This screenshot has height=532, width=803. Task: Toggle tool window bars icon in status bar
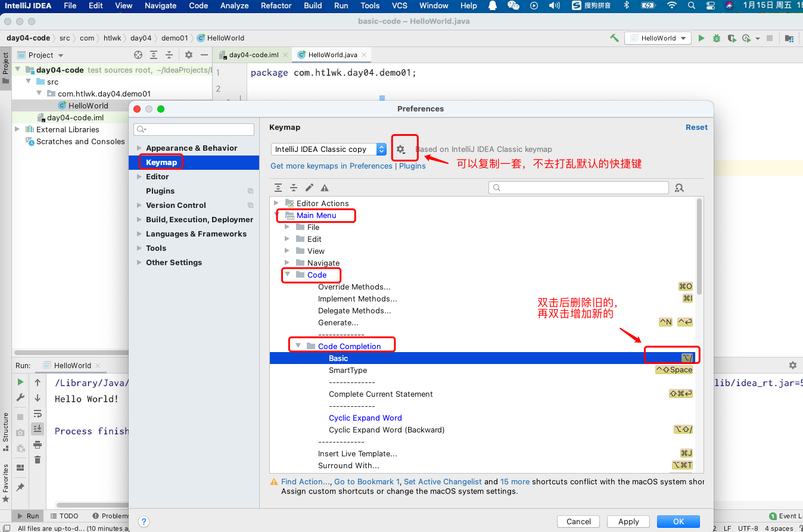[x=6, y=528]
